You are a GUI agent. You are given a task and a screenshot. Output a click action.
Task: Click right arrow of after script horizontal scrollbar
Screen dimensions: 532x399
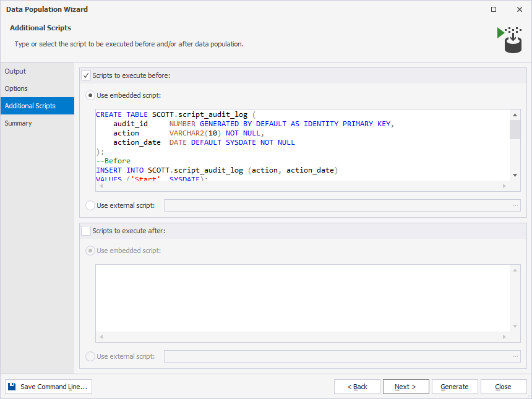504,337
